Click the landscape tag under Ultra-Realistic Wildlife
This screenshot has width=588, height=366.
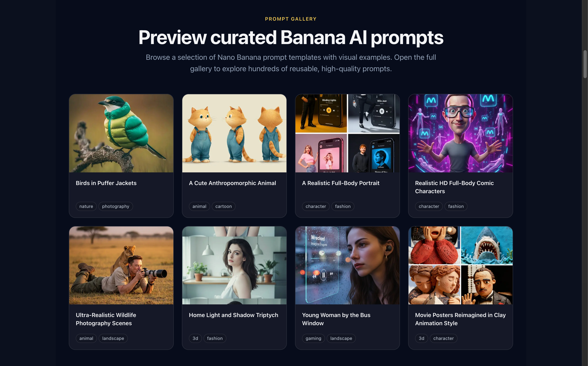[113, 338]
